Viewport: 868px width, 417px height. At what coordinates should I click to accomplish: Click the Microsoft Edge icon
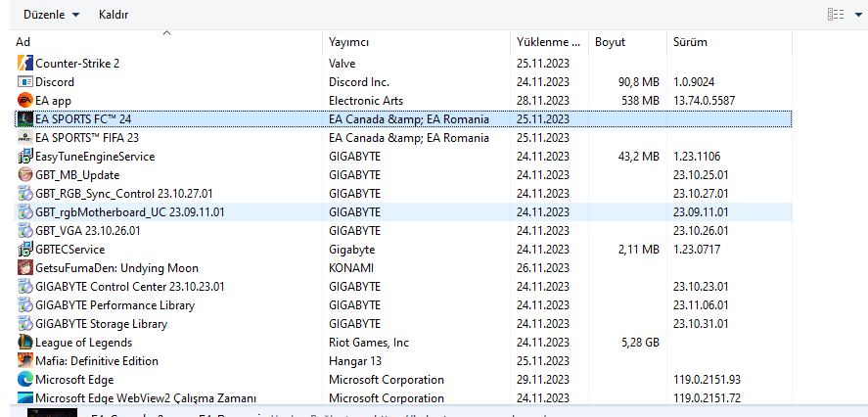(x=25, y=380)
